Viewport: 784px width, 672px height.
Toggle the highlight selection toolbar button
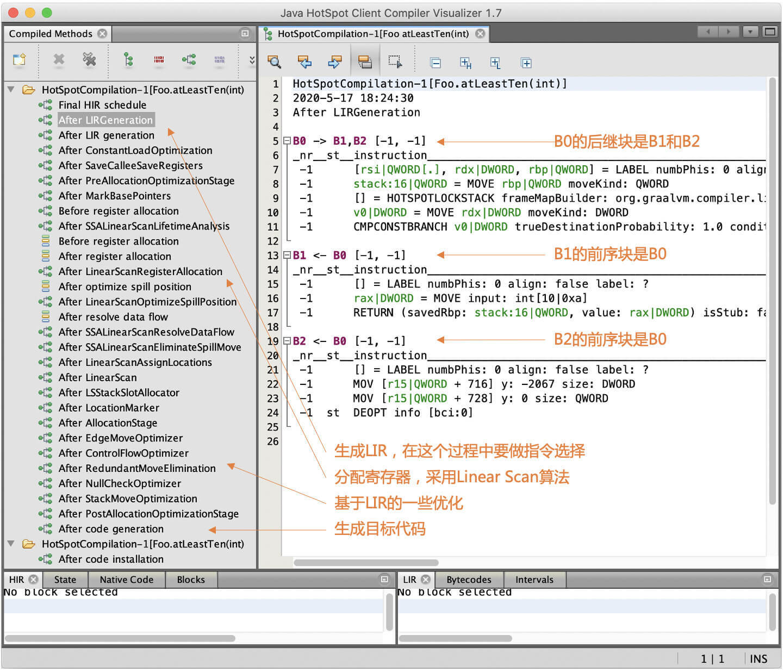pyautogui.click(x=365, y=63)
